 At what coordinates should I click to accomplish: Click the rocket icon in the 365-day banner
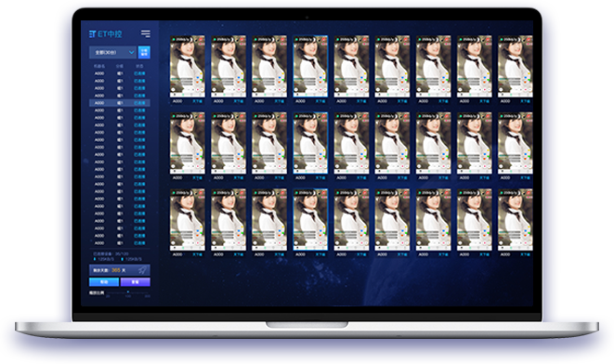143,270
